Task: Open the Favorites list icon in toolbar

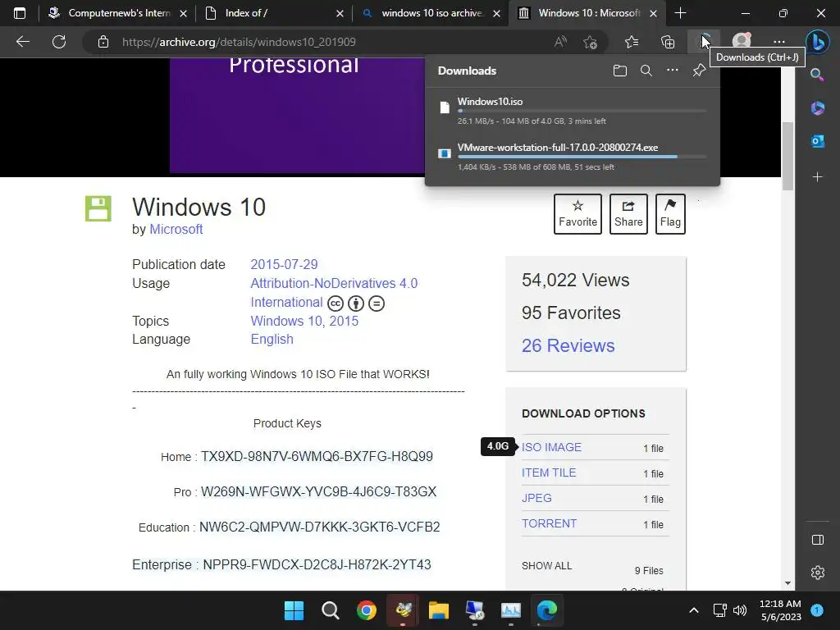Action: pyautogui.click(x=632, y=42)
